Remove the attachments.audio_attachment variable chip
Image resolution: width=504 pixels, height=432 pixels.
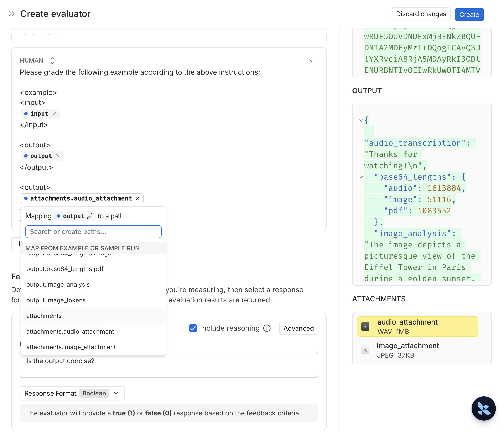[x=138, y=198]
